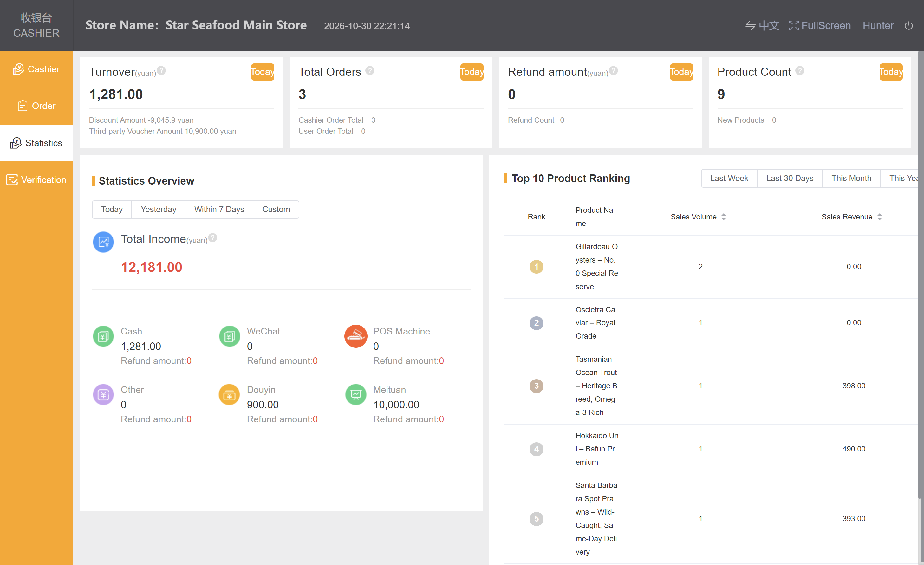The height and width of the screenshot is (565, 924).
Task: Select the Yesterday statistics filter
Action: tap(158, 209)
